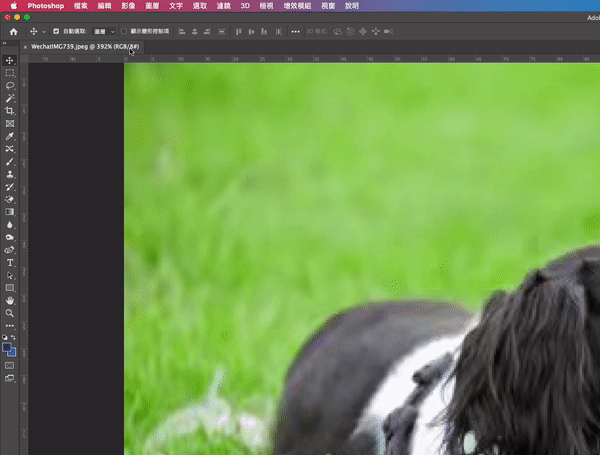Open the auto-select 圖層 dropdown

pos(104,31)
